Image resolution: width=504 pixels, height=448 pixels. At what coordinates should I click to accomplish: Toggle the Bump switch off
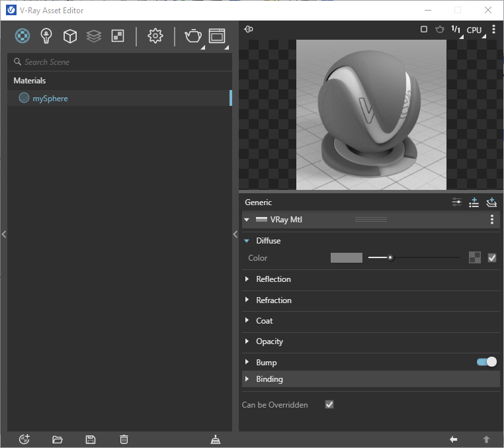pyautogui.click(x=487, y=362)
